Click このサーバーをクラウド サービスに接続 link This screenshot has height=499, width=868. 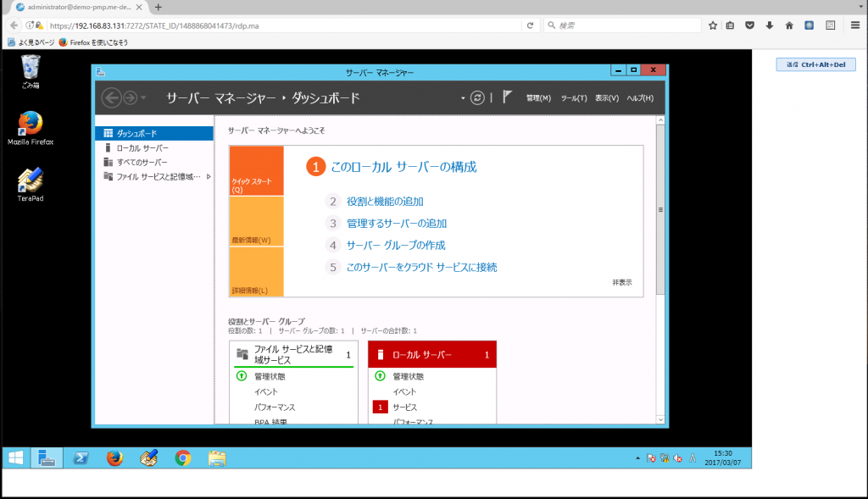pos(422,267)
